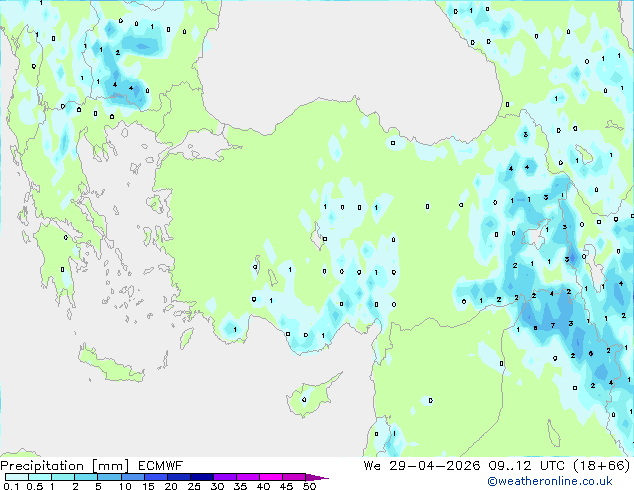
Task: Click the legend scale label '25'
Action: click(x=194, y=486)
